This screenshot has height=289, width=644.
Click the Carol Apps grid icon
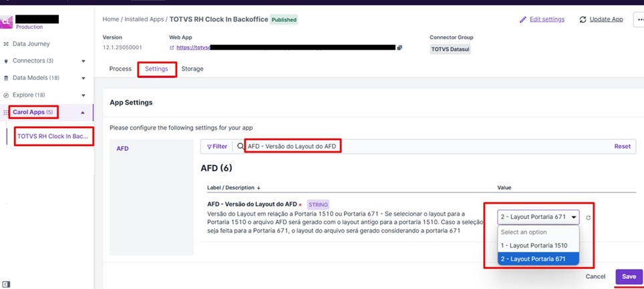pyautogui.click(x=6, y=112)
